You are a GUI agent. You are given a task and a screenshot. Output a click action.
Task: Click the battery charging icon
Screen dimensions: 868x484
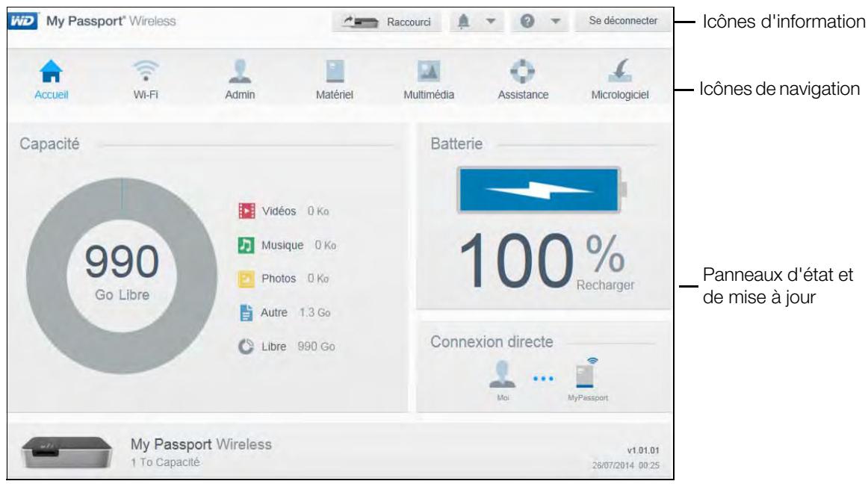[542, 190]
